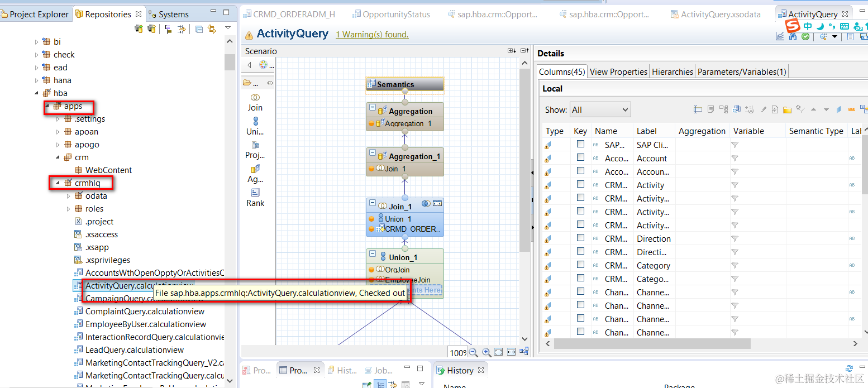Toggle the Key checkbox for the Directi... row

[x=580, y=251]
